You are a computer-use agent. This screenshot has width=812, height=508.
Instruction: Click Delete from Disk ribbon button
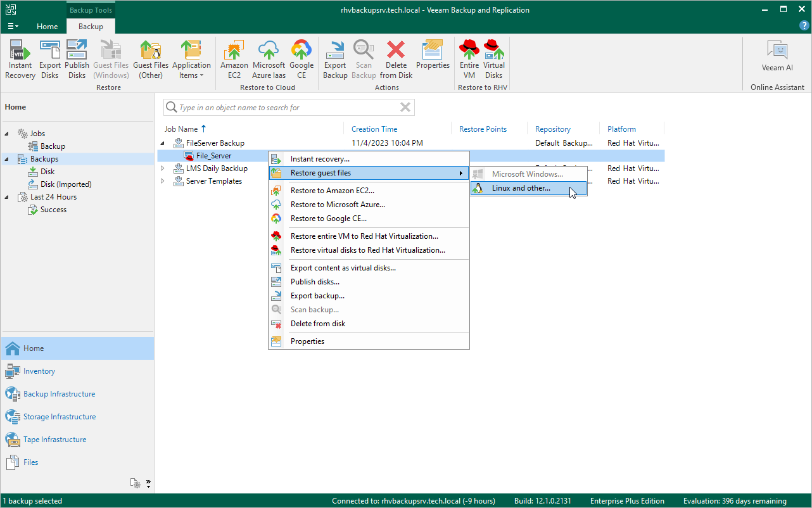[x=396, y=60]
